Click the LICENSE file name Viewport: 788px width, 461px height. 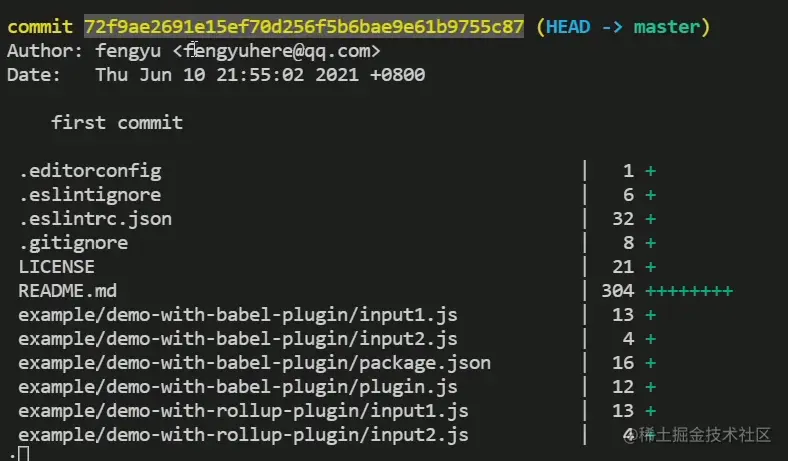tap(56, 267)
